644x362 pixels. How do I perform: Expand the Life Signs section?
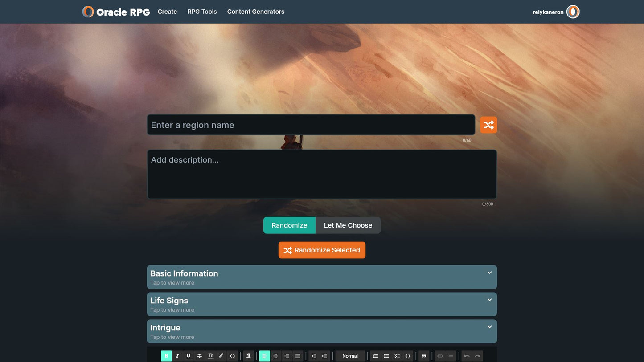click(321, 304)
